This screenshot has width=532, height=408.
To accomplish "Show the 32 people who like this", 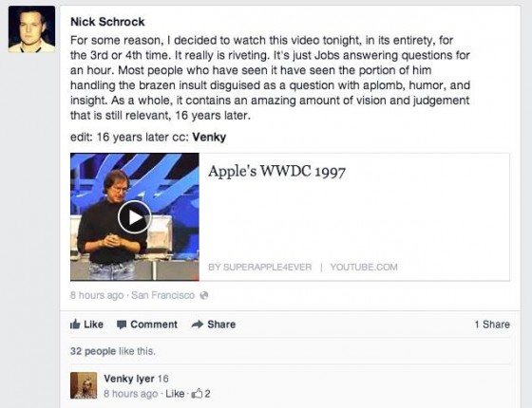I will coord(93,351).
